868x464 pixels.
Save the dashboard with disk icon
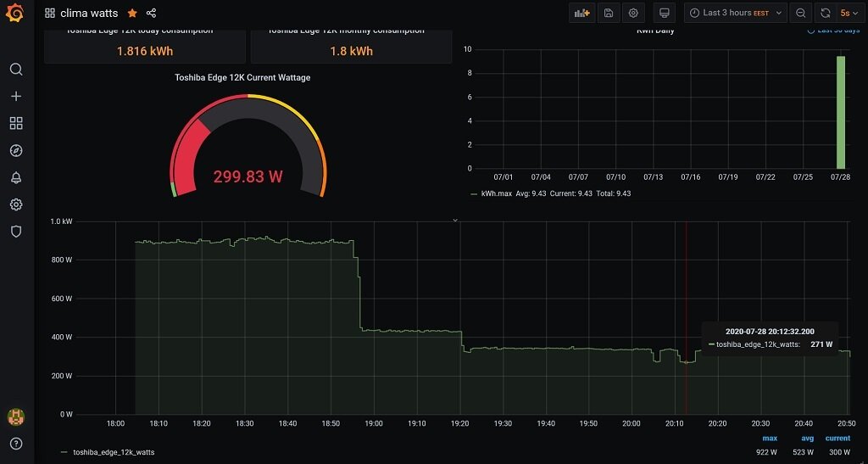click(x=609, y=13)
